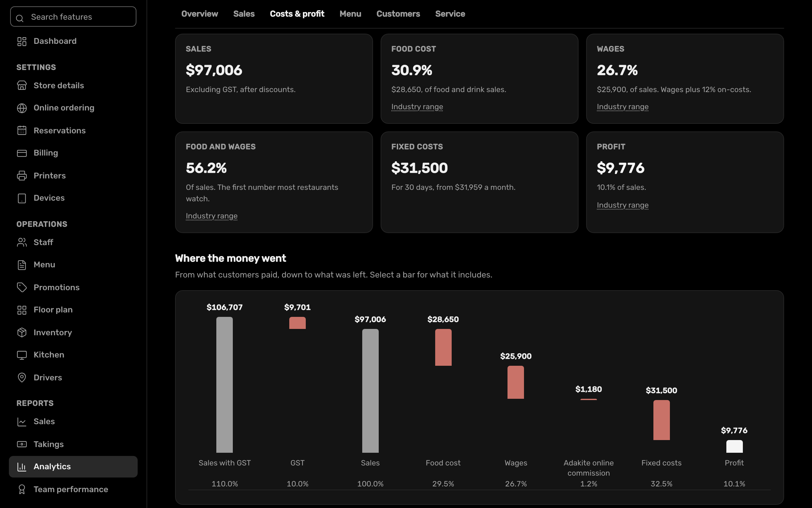Open the Customers tab
This screenshot has width=812, height=508.
(x=398, y=14)
